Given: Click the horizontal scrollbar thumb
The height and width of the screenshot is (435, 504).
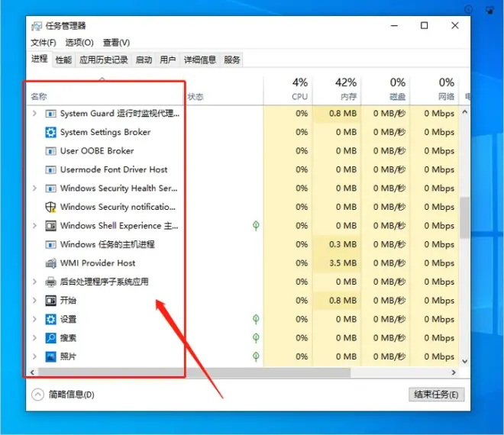Looking at the screenshot, I should (x=195, y=372).
